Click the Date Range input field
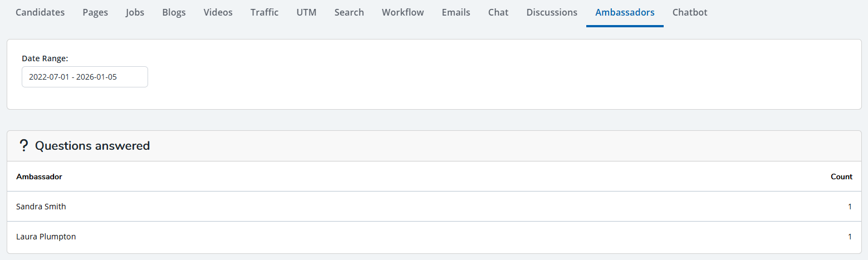Image resolution: width=868 pixels, height=260 pixels. coord(85,77)
